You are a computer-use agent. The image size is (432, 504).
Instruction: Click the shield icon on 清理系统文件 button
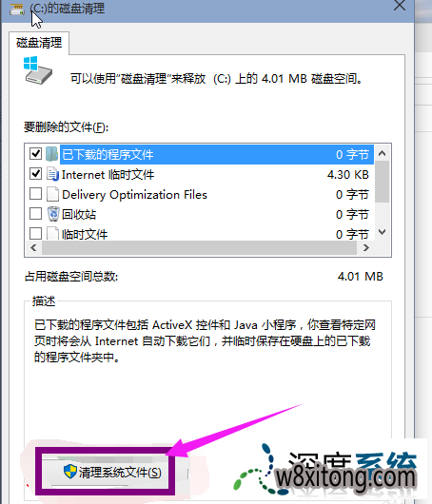(x=70, y=472)
